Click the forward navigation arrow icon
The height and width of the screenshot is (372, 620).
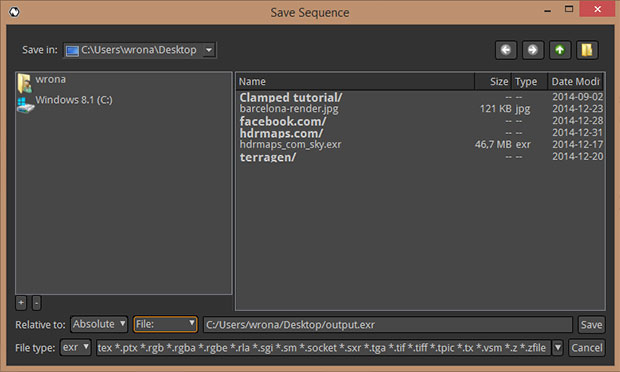(533, 50)
